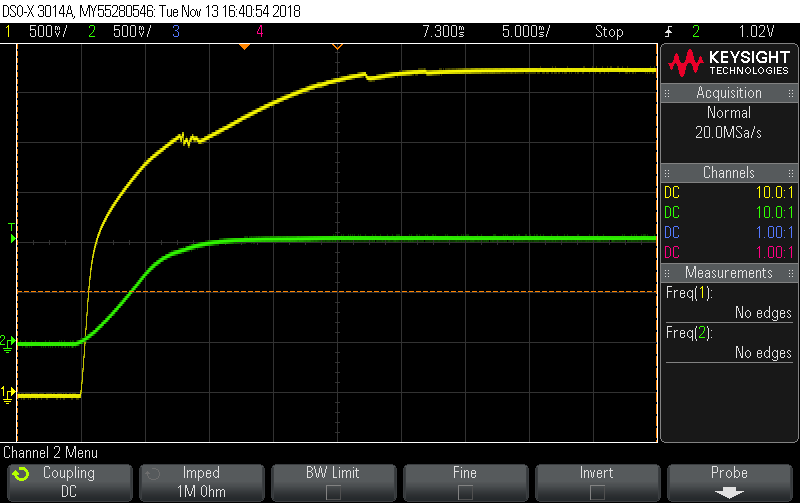
Task: Open the Probe softkey
Action: click(730, 482)
